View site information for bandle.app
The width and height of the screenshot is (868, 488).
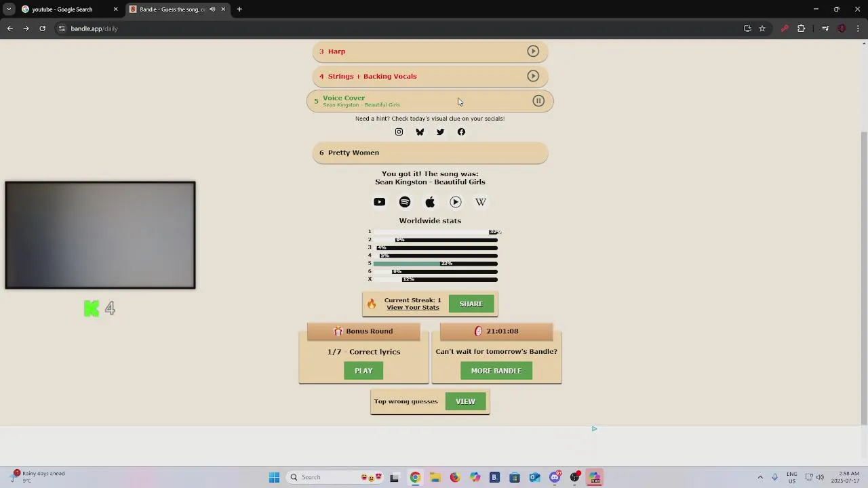tap(62, 28)
